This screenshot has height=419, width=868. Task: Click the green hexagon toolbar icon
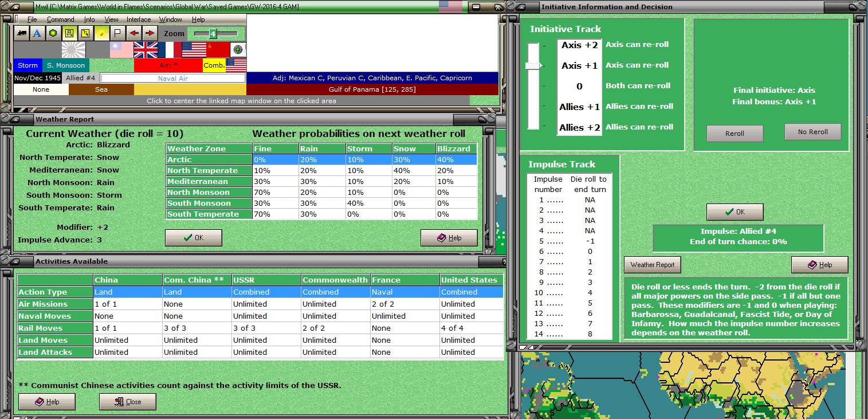53,33
